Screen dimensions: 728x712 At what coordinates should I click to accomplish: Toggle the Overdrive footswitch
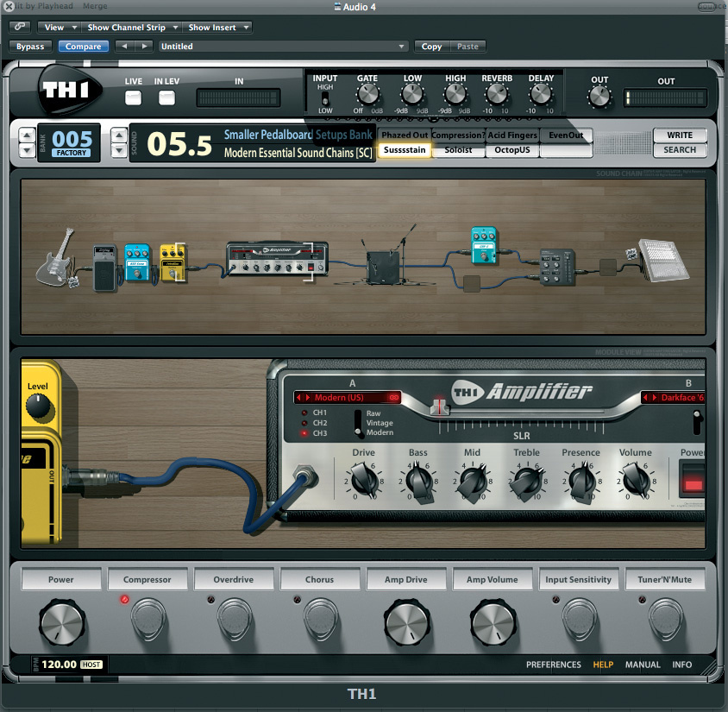(x=235, y=618)
